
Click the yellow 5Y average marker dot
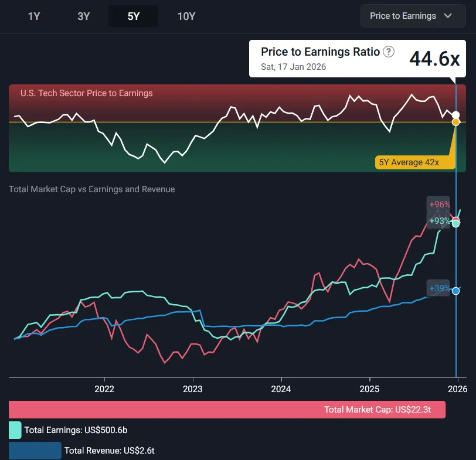tap(455, 122)
